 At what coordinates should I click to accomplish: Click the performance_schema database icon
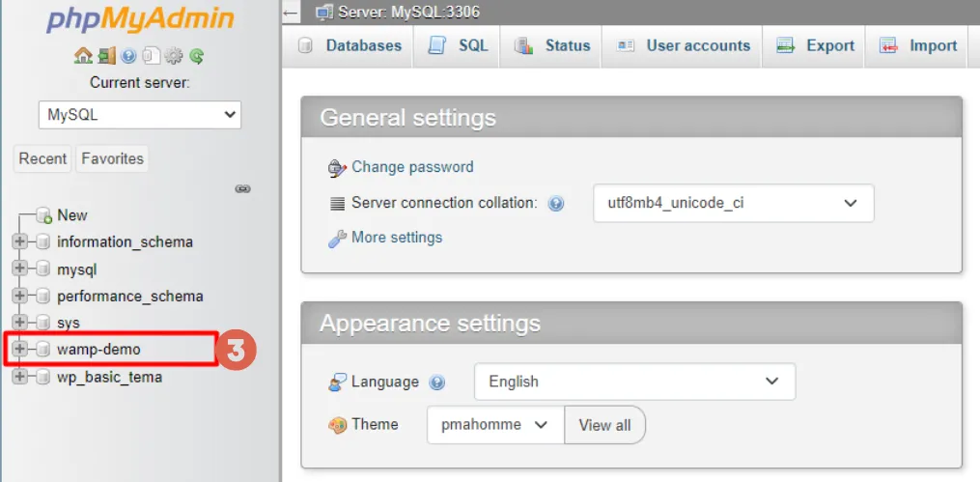coord(42,297)
